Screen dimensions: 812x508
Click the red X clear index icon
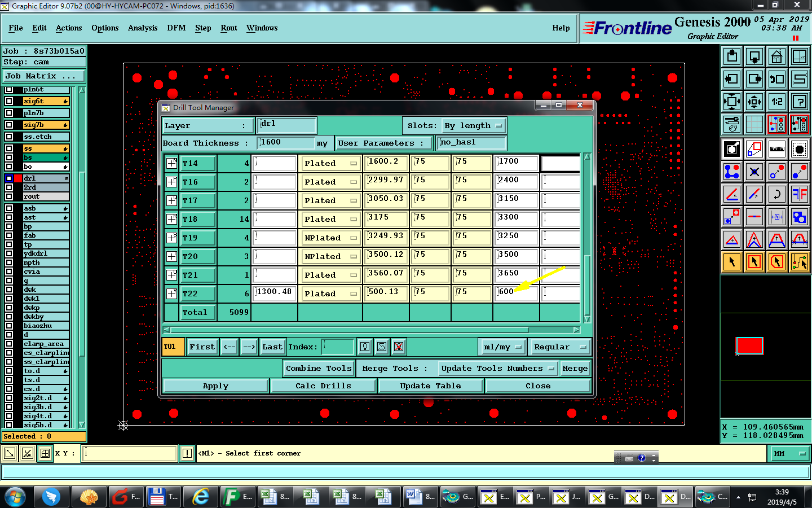pyautogui.click(x=399, y=347)
